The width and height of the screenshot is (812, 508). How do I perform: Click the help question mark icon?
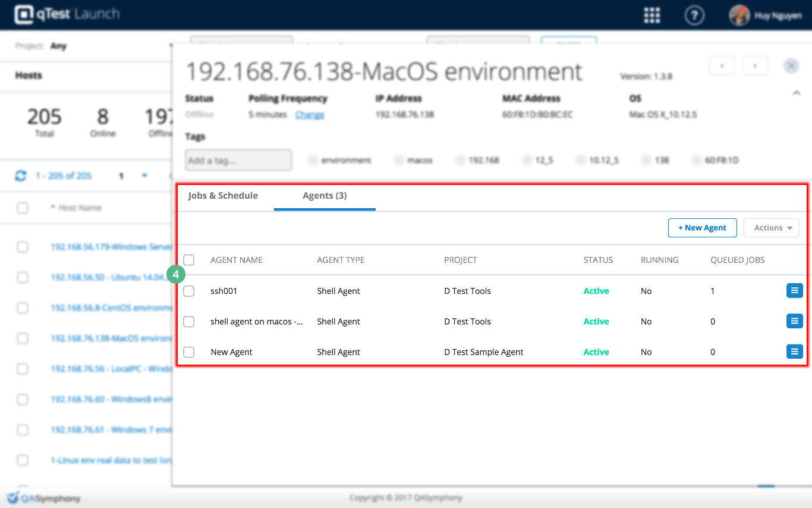pyautogui.click(x=694, y=15)
